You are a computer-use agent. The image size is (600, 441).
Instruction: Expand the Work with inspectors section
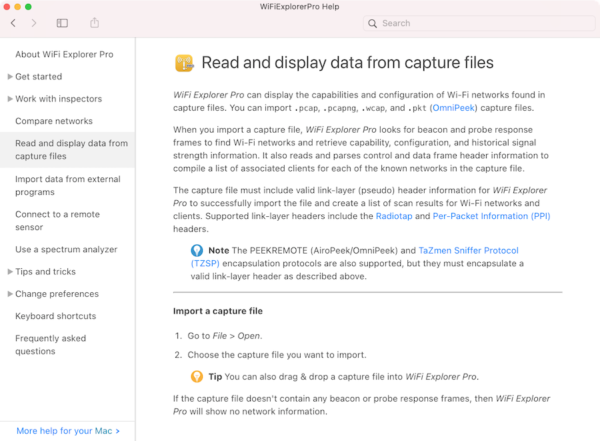click(x=10, y=99)
